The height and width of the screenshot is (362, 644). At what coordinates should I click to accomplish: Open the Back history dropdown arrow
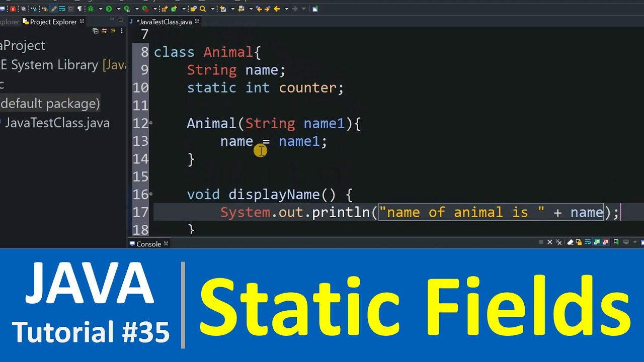[x=286, y=9]
